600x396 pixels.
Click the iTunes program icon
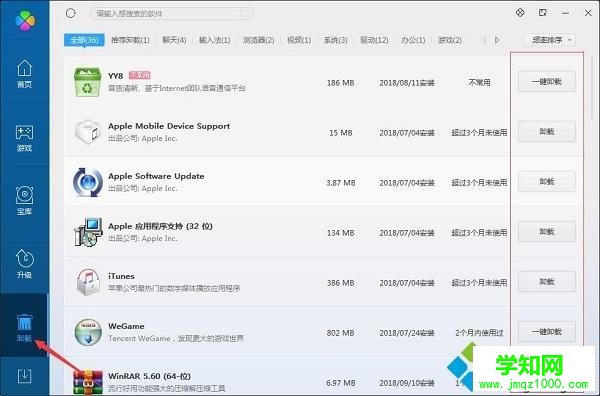point(88,282)
